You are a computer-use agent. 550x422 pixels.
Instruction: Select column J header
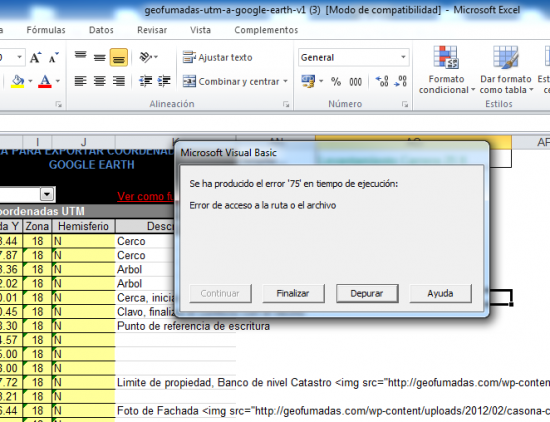[x=83, y=142]
